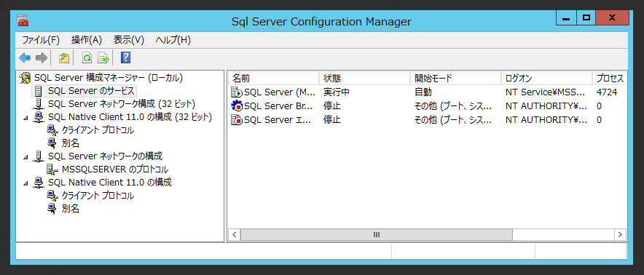Viewport: 644px width, 275px height.
Task: Click icon beside SQL Server ネットワークの構成
Action: [x=39, y=156]
